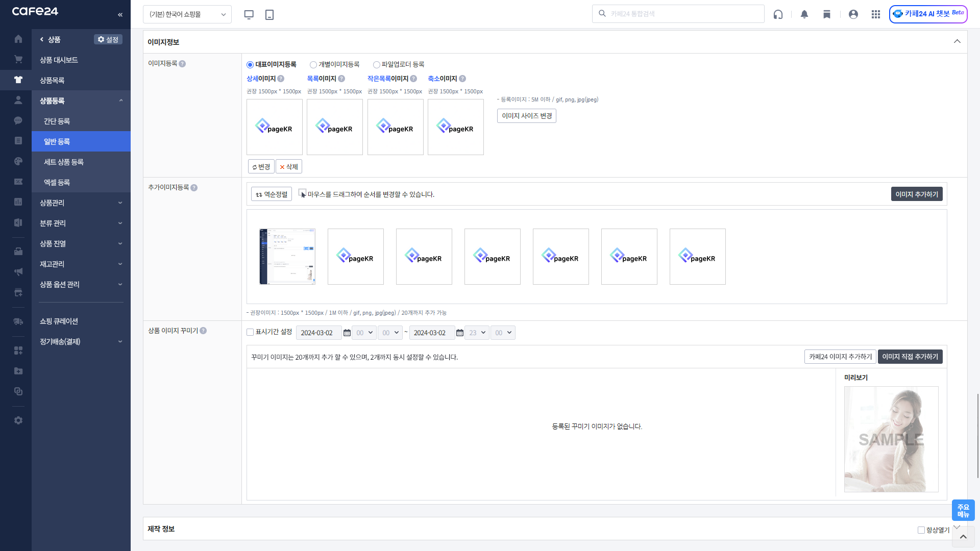The image size is (980, 551).
Task: Open the 간단 등록 menu item
Action: [57, 121]
